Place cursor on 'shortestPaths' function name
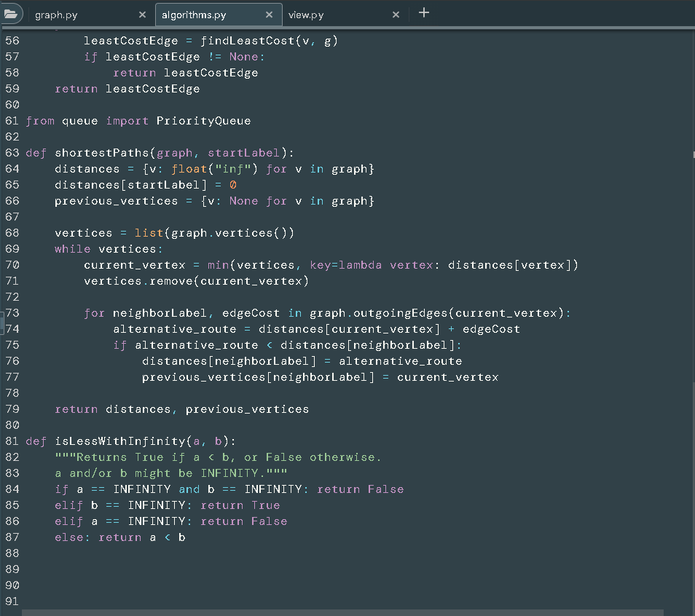 (102, 153)
